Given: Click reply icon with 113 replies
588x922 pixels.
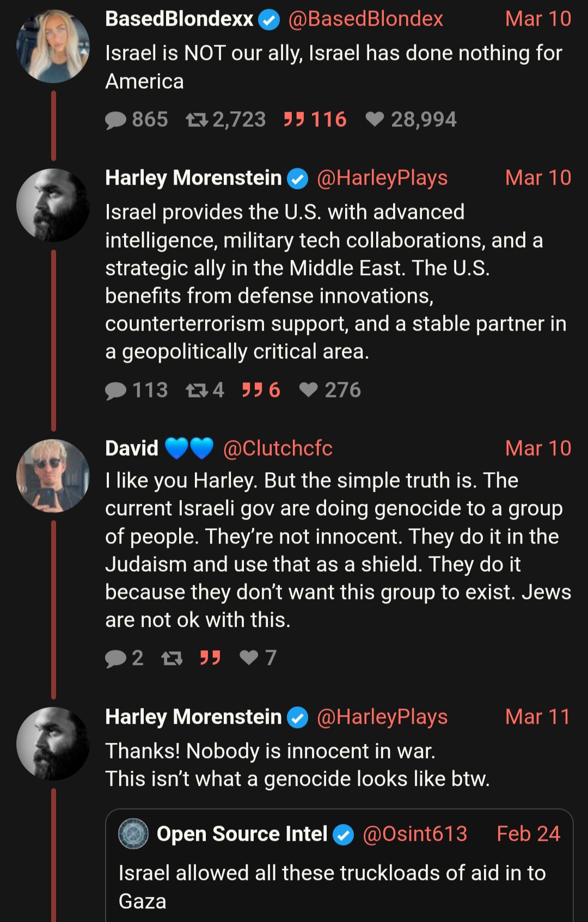Looking at the screenshot, I should (x=115, y=390).
